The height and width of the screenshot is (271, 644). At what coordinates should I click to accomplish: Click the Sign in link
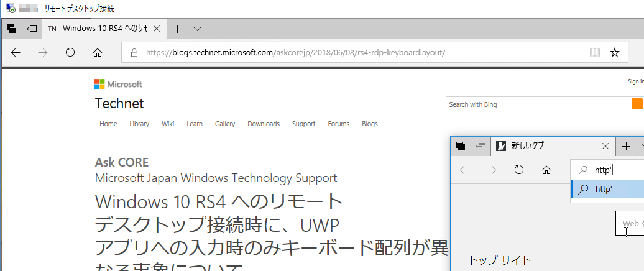point(636,81)
